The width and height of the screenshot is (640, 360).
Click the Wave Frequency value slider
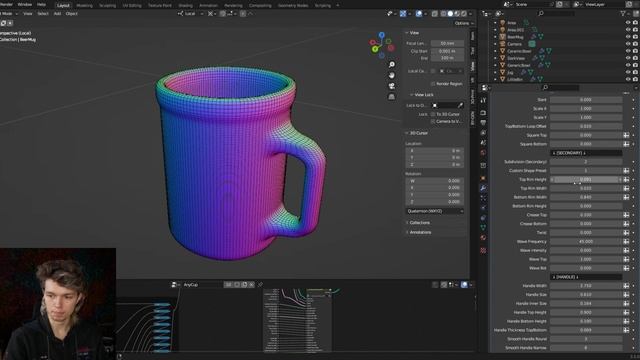click(x=586, y=242)
